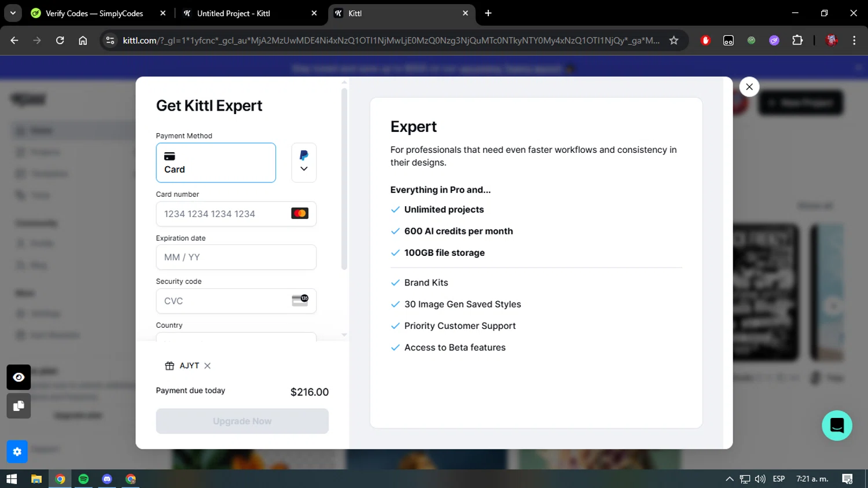Click the purple extension icon

coord(774,41)
